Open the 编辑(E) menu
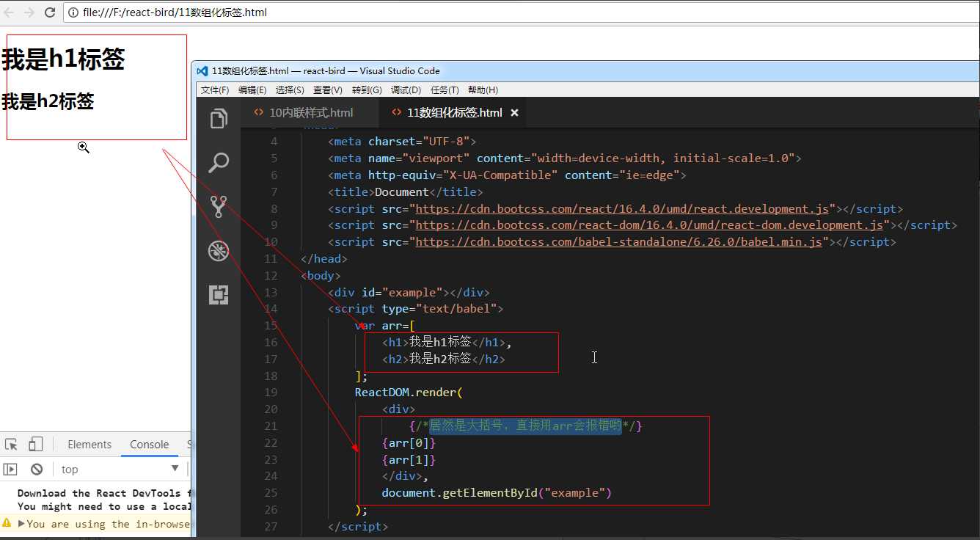The height and width of the screenshot is (540, 980). click(x=252, y=90)
